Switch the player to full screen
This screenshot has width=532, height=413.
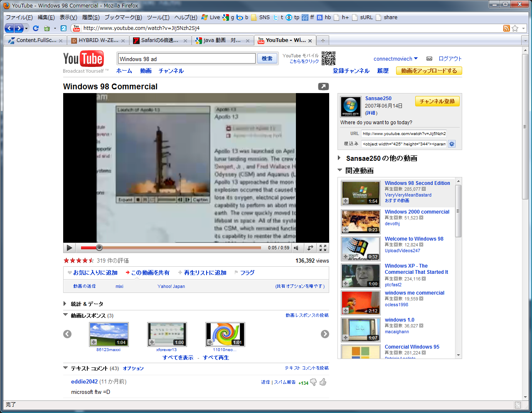pyautogui.click(x=323, y=248)
